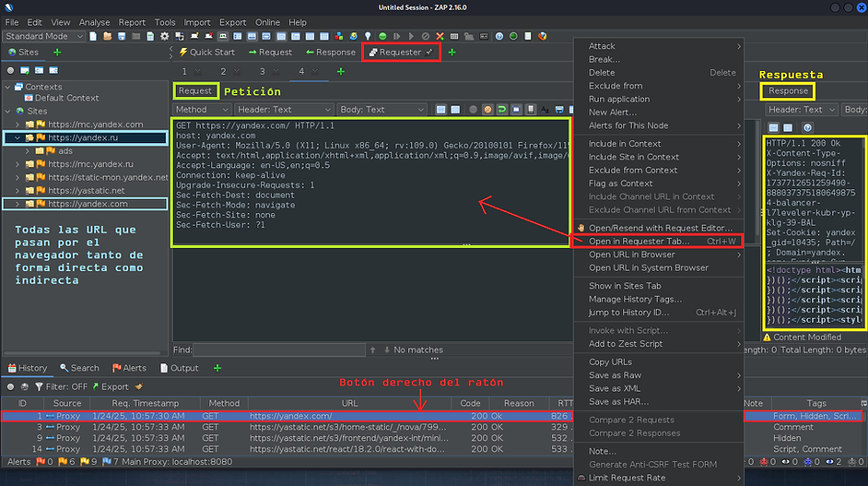Click the Persist Session disk icon
The image size is (868, 486).
[122, 37]
